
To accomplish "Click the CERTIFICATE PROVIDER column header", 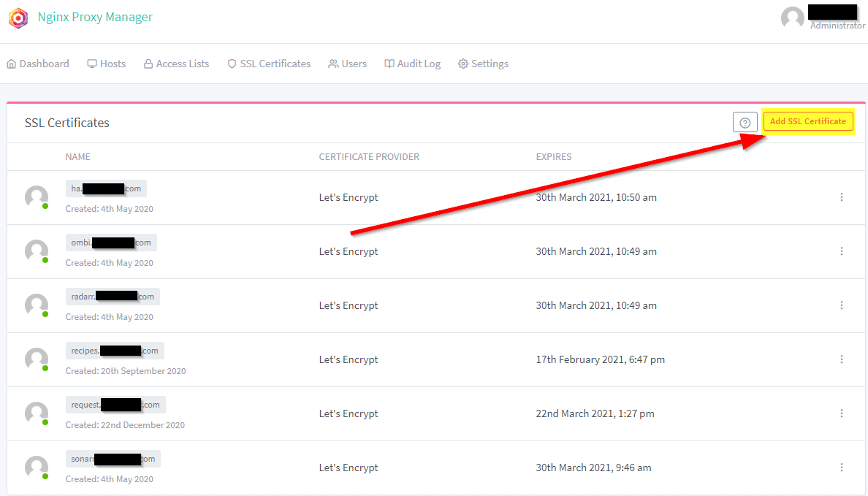I will pyautogui.click(x=369, y=156).
